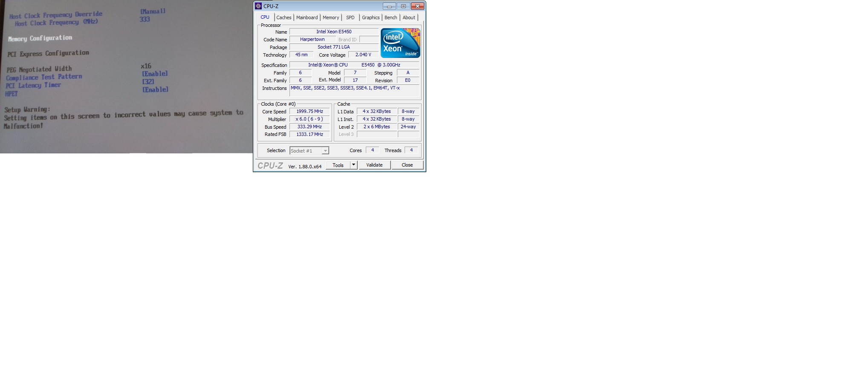The image size is (868, 369).
Task: Click the Revision value E0
Action: (x=408, y=80)
